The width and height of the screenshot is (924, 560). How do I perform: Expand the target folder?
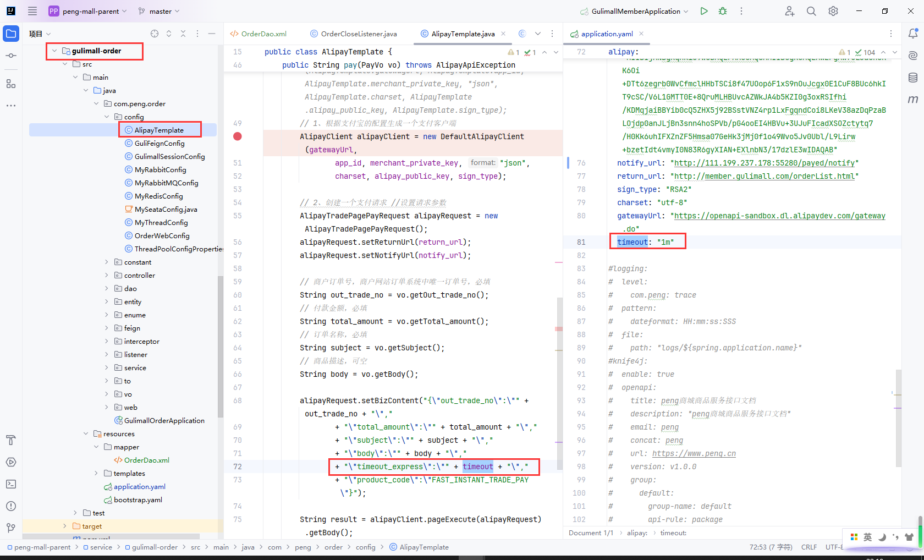[x=65, y=526]
